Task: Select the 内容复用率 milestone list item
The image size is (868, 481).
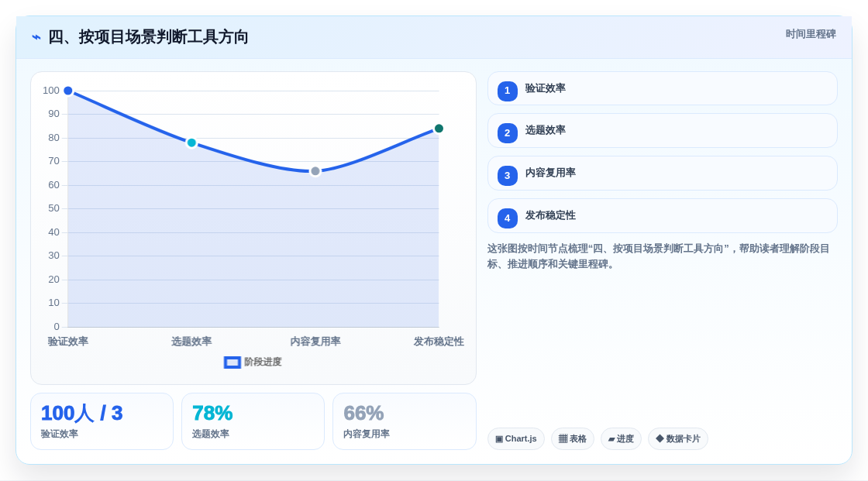Action: [662, 174]
